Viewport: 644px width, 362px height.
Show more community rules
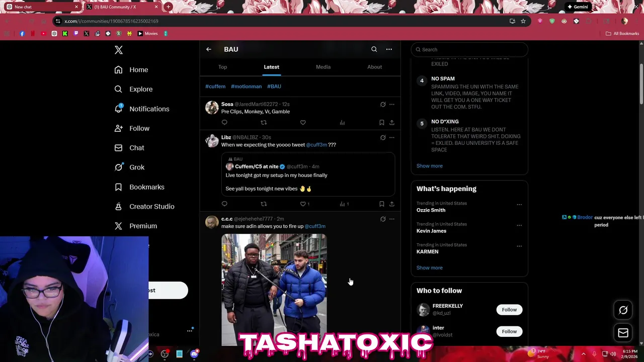click(x=430, y=166)
